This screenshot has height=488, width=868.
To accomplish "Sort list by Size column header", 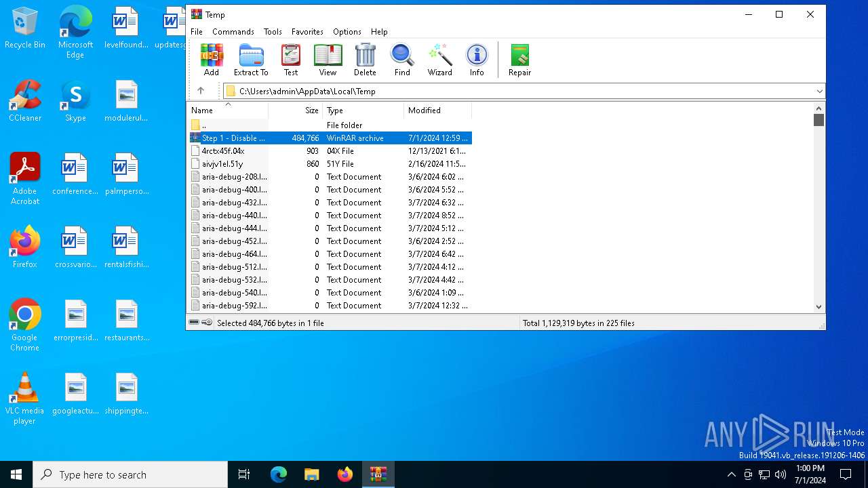I will (x=295, y=110).
